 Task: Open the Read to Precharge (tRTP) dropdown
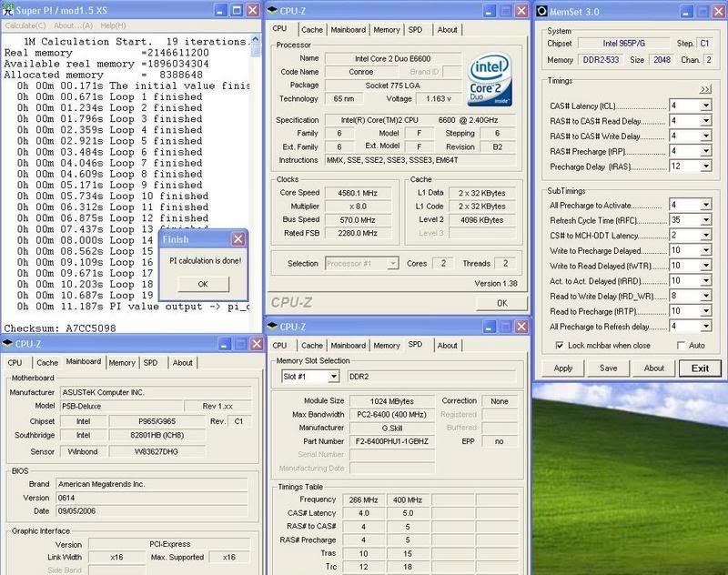click(706, 311)
